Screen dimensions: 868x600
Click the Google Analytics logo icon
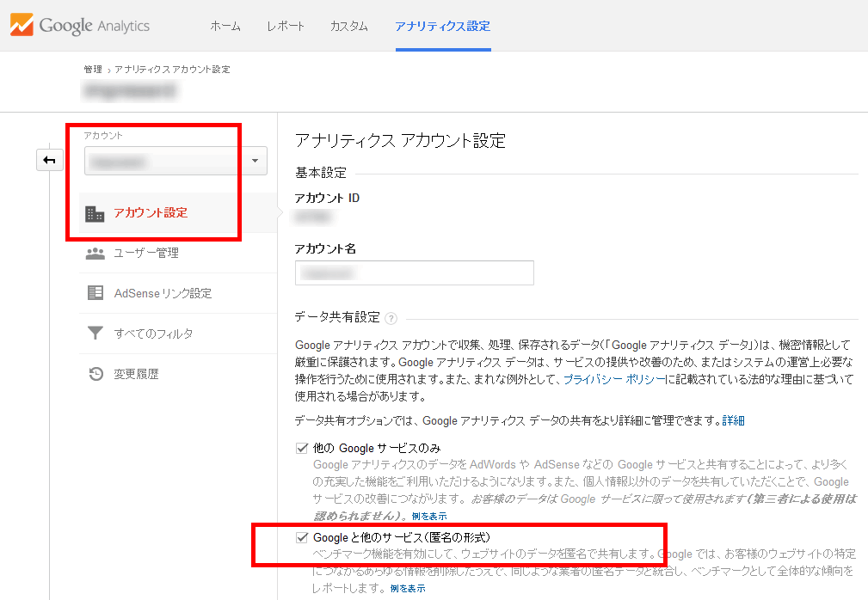[22, 25]
